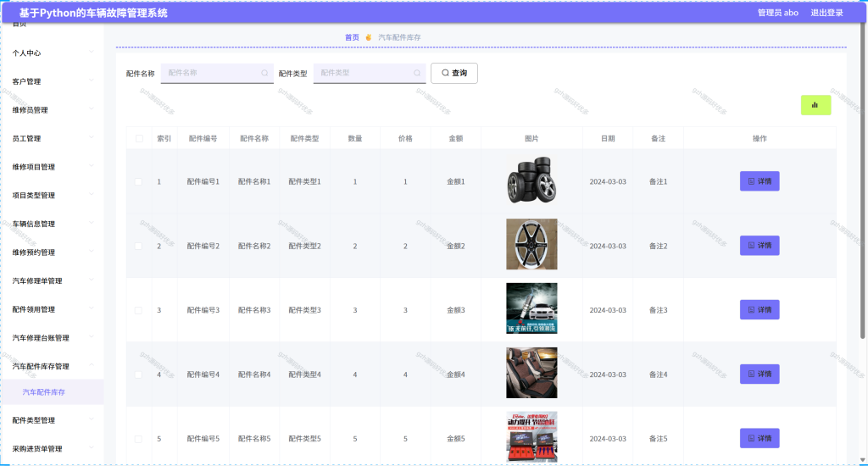
Task: Click the 配件类型 column header
Action: click(304, 138)
